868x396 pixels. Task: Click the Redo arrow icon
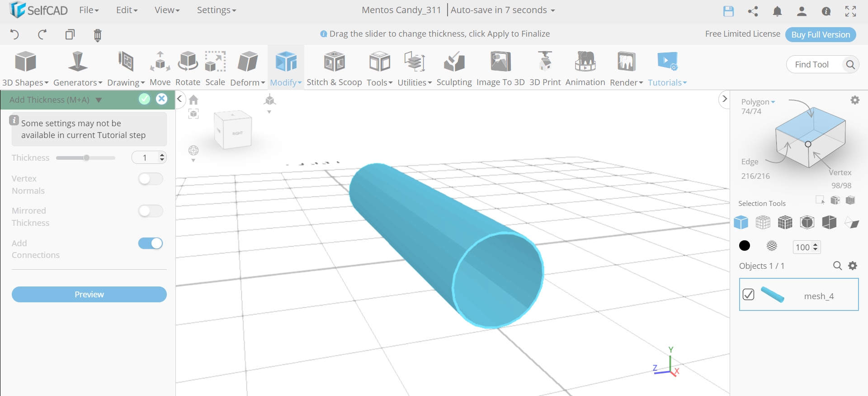42,34
